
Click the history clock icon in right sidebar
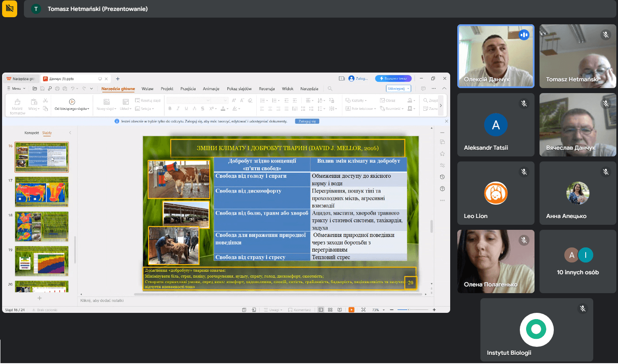pyautogui.click(x=442, y=177)
